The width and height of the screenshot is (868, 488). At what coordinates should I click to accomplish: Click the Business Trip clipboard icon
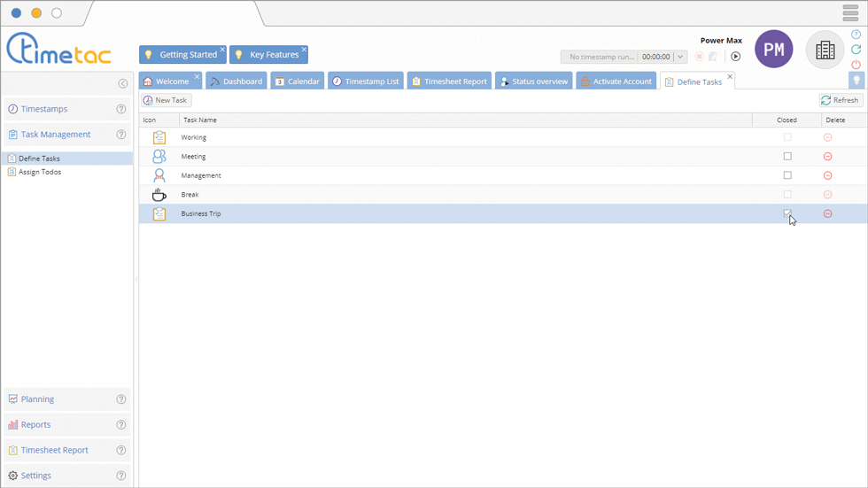pos(159,213)
